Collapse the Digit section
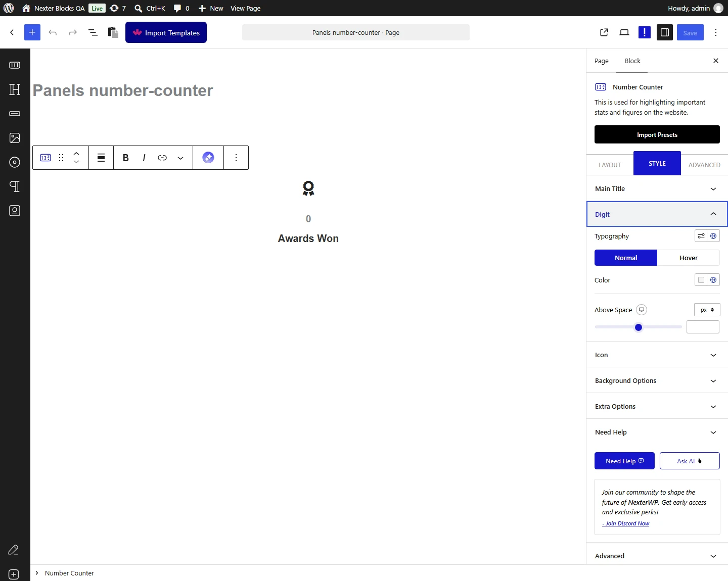 657,214
